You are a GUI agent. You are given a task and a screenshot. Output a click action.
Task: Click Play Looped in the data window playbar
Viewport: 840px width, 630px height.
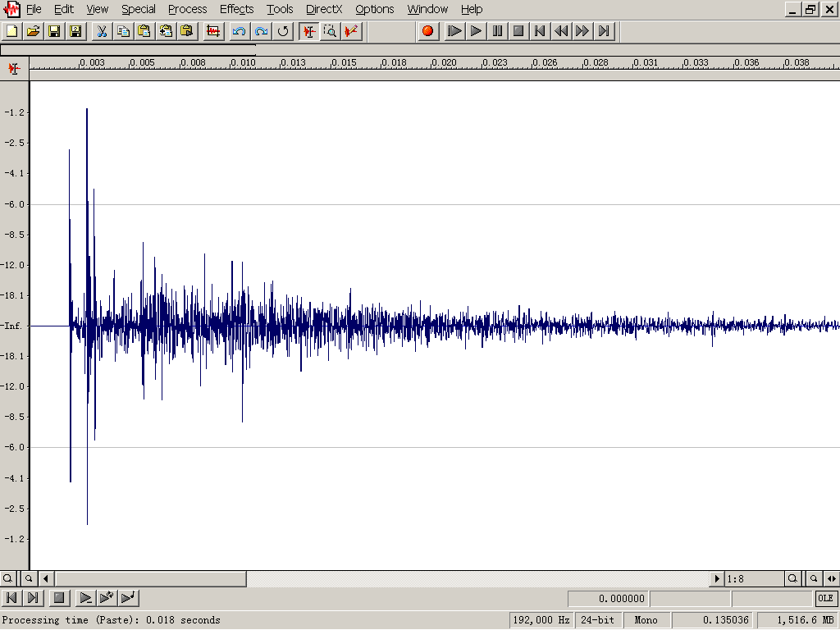click(107, 597)
